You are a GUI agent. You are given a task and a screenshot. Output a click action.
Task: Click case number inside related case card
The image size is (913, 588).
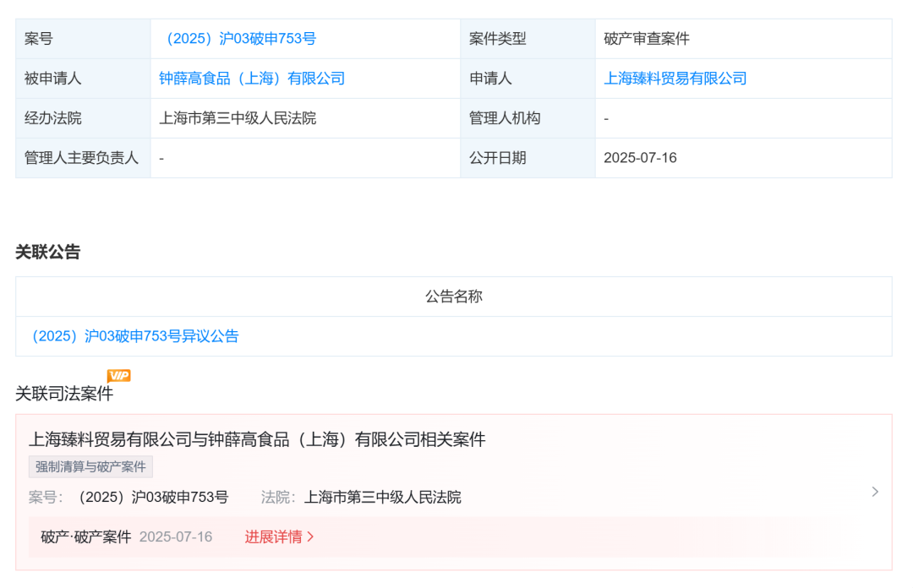[x=152, y=498]
